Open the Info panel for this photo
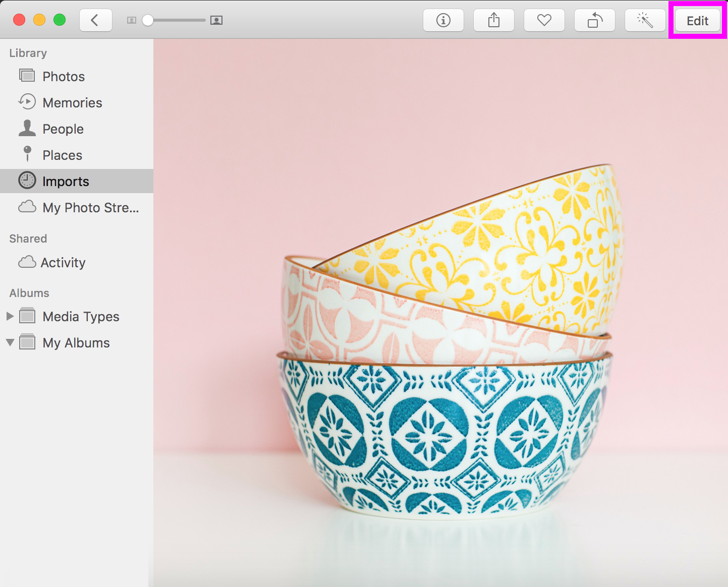Screen dimensions: 728x587 click(443, 20)
